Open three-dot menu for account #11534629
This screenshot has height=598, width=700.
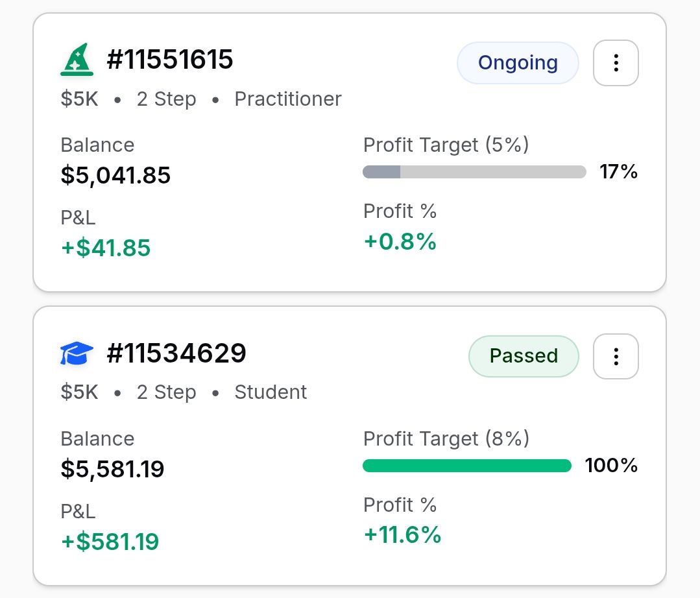tap(616, 356)
